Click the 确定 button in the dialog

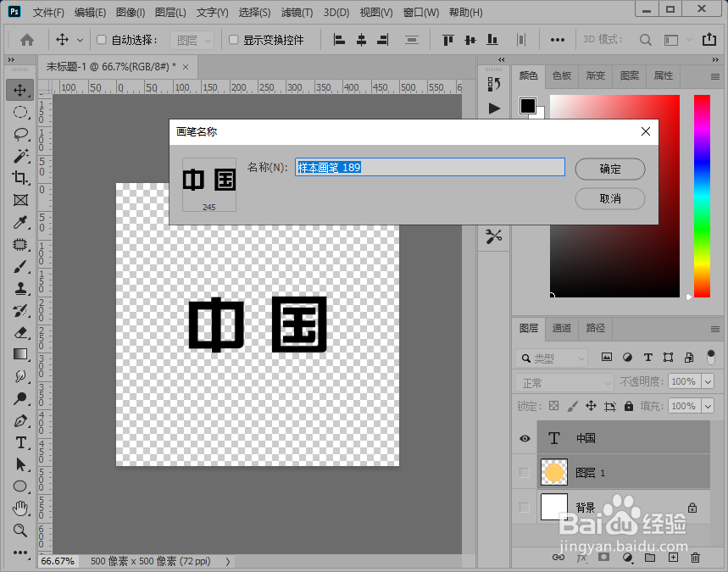tap(609, 169)
